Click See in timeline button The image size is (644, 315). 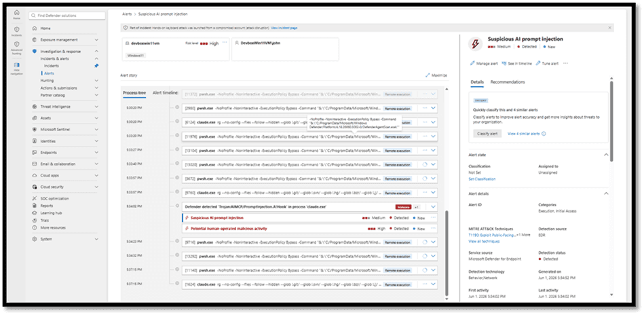[516, 64]
